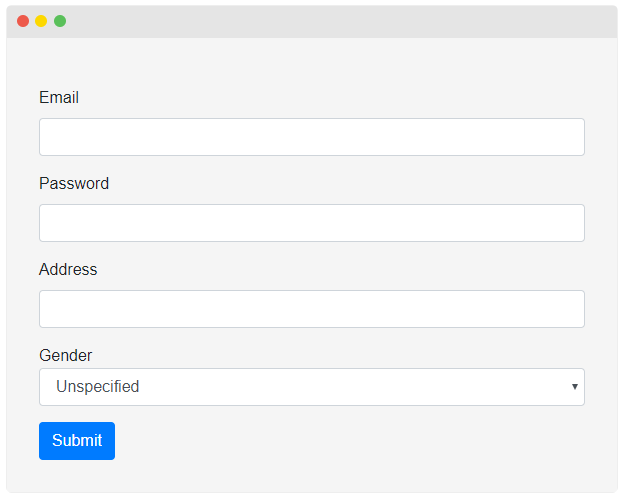
Task: Click the 'Password' field label
Action: point(74,184)
